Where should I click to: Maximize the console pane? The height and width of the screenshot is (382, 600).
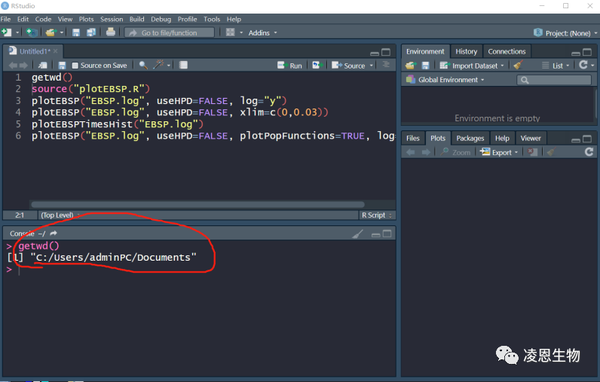(387, 233)
